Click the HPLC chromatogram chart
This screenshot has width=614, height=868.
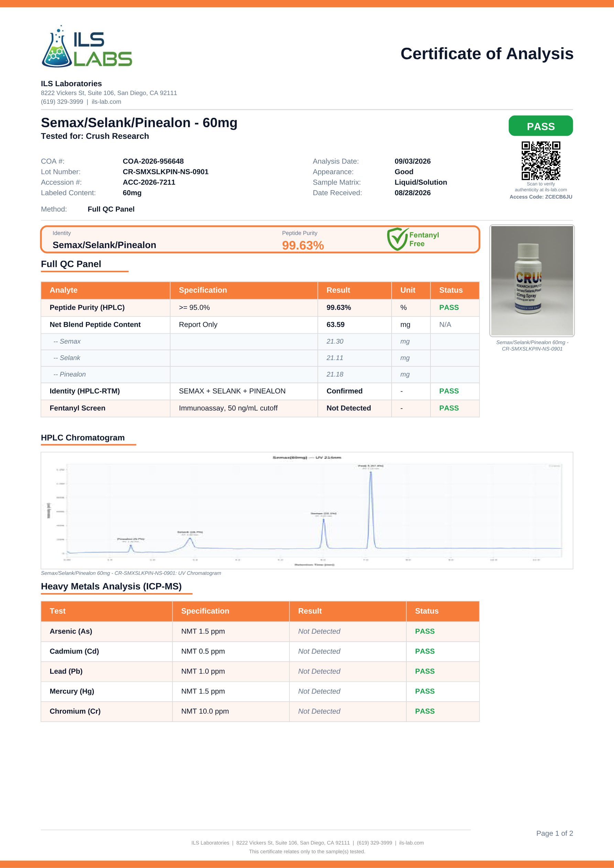click(x=307, y=510)
